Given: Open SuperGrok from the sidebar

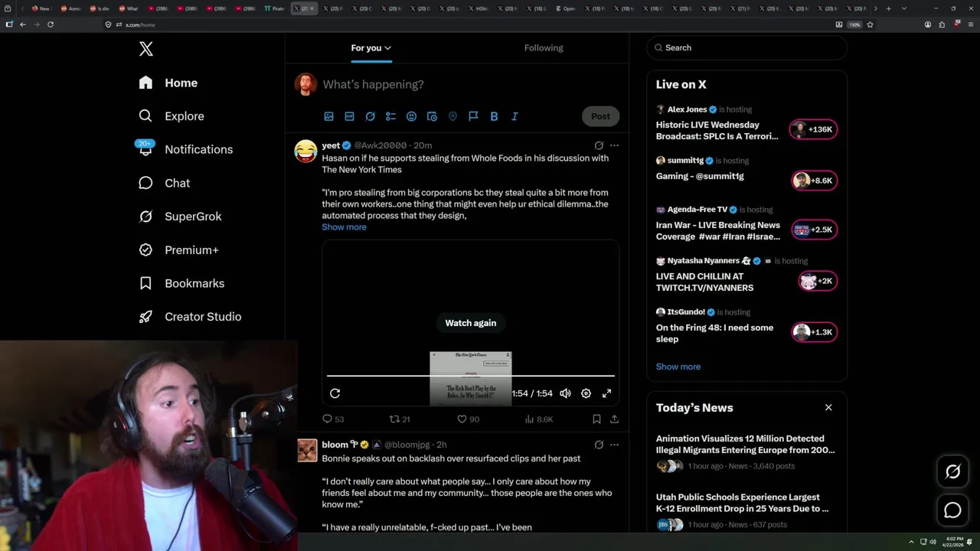Looking at the screenshot, I should [x=180, y=217].
